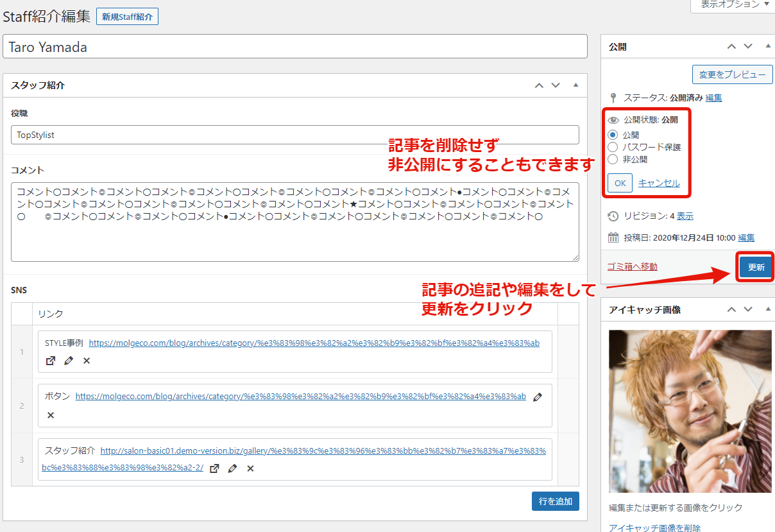Screen dimensions: 775x532
Task: Click the featured image thumbnail of stylist
Action: [690, 411]
